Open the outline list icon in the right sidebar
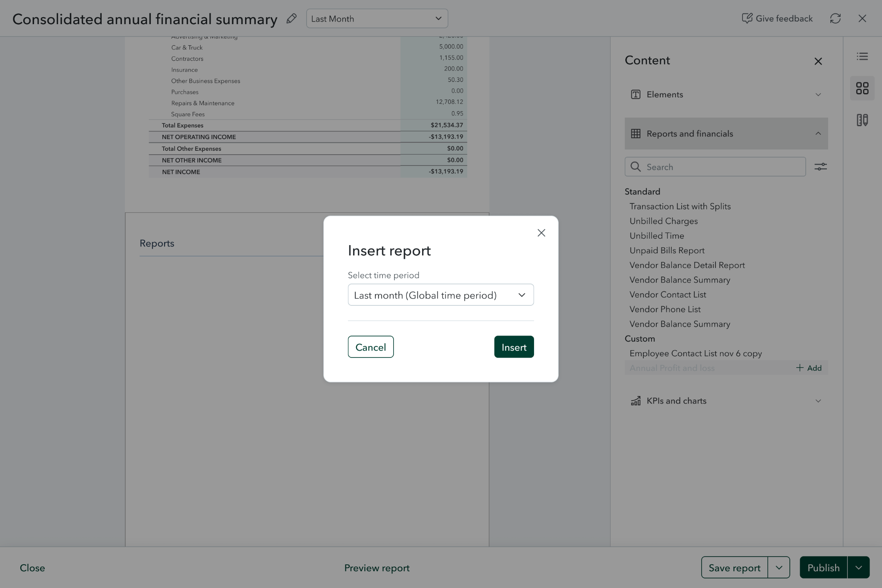Image resolution: width=882 pixels, height=588 pixels. (x=862, y=56)
